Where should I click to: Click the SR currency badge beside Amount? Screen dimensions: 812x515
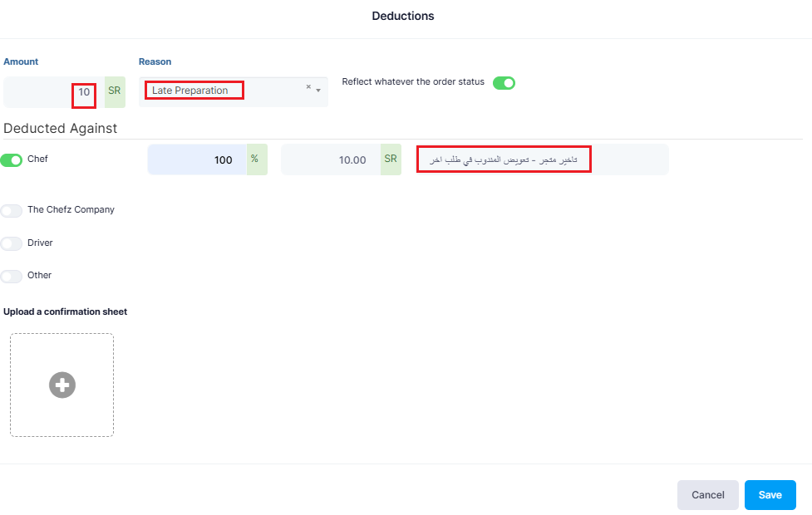pos(115,92)
